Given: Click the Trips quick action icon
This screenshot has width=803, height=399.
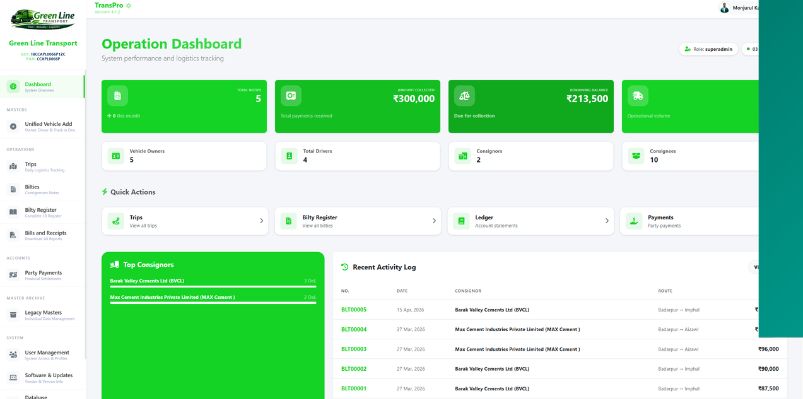Looking at the screenshot, I should pyautogui.click(x=116, y=221).
